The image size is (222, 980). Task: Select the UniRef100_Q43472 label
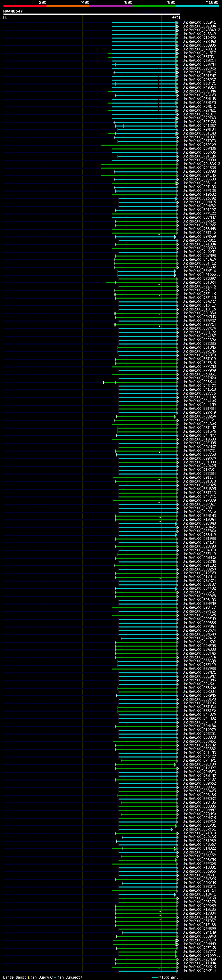tap(199, 386)
